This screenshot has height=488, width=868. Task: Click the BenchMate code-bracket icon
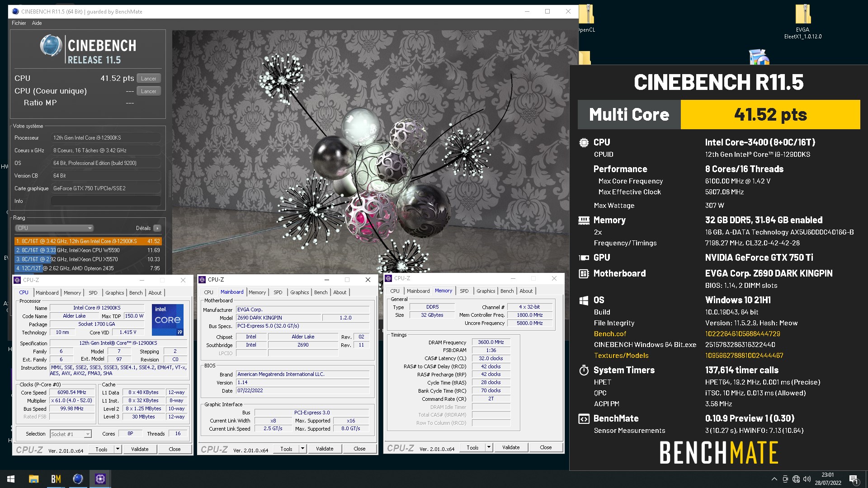tap(584, 419)
